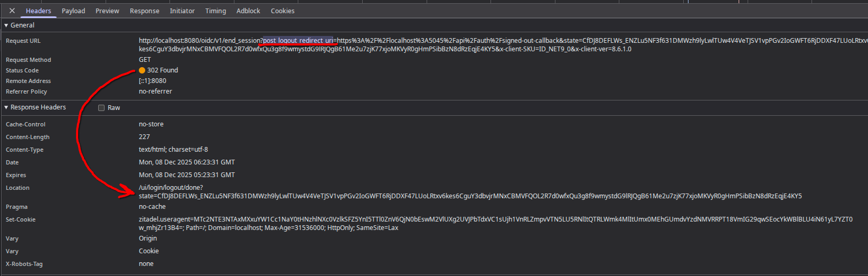Select the zitadel.useragent cookie value

(x=496, y=224)
